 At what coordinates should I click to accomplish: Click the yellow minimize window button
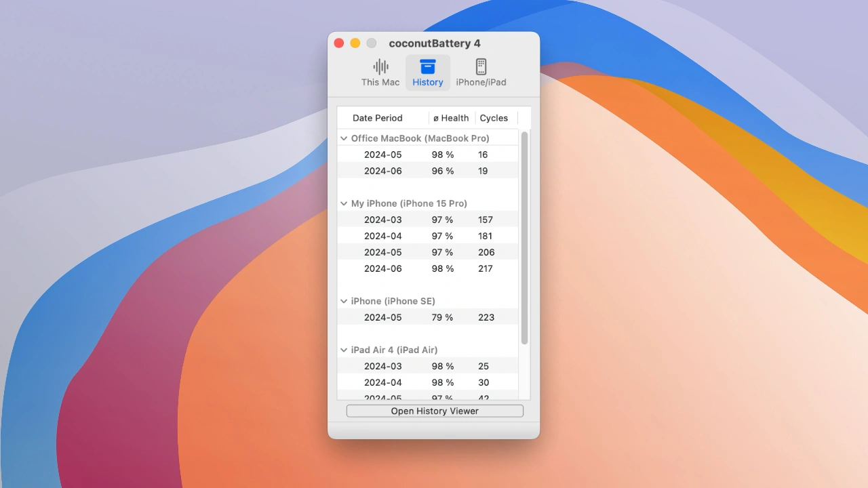[x=355, y=43]
